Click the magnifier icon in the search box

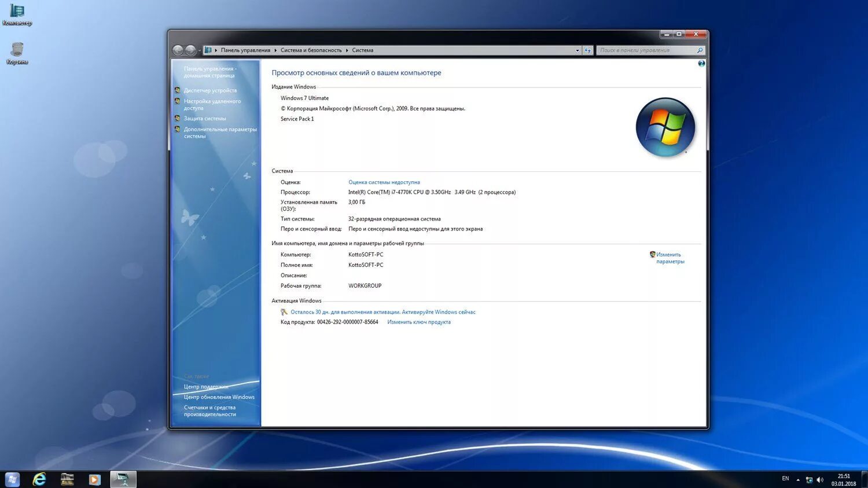700,50
